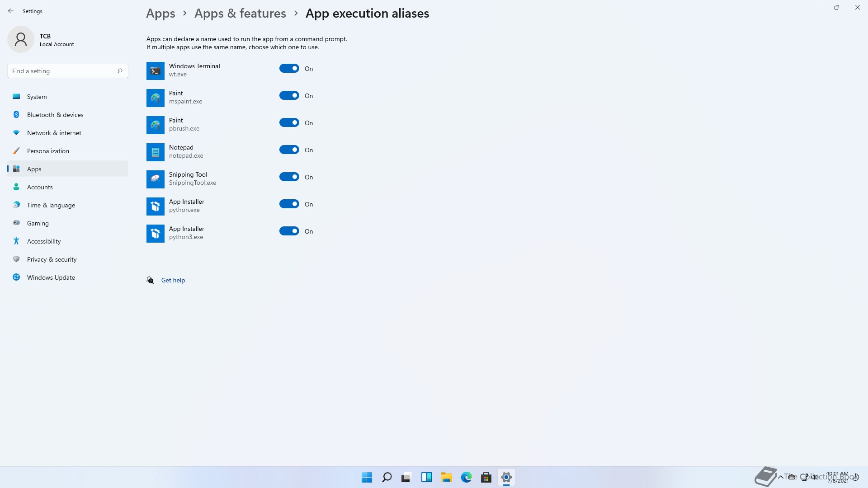Image resolution: width=868 pixels, height=488 pixels.
Task: Open Privacy & security settings
Action: pyautogui.click(x=68, y=259)
